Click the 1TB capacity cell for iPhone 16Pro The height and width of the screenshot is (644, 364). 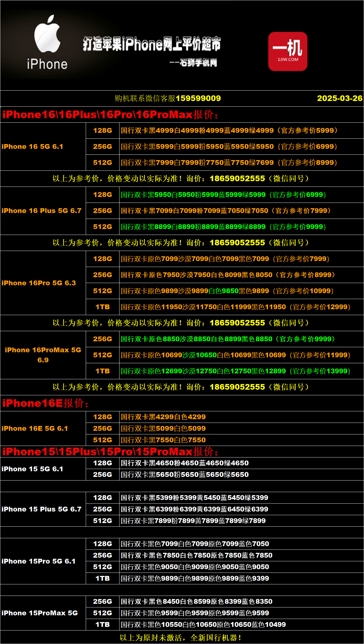click(x=103, y=307)
